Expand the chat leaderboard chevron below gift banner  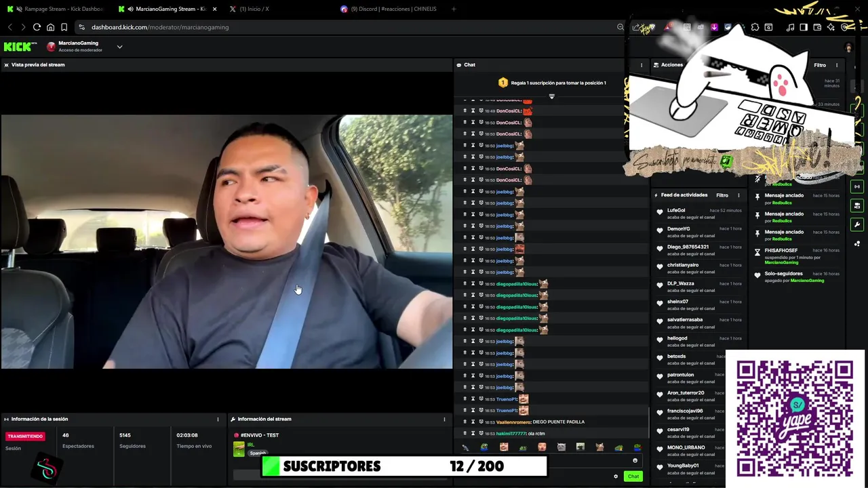[x=551, y=96]
